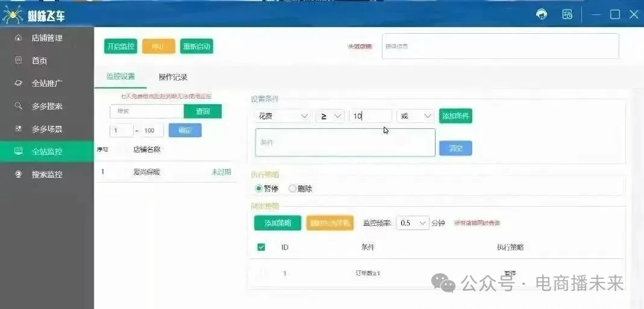Click the 多多搜索 magnifier icon in sidebar

[19, 106]
